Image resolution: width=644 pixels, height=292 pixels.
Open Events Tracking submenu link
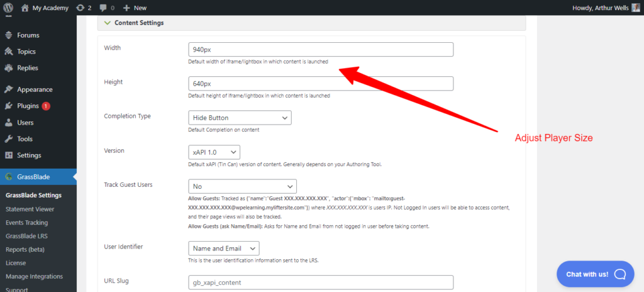pos(26,223)
